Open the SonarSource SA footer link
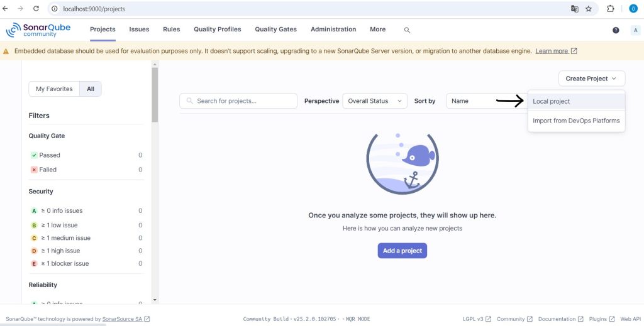 126,319
